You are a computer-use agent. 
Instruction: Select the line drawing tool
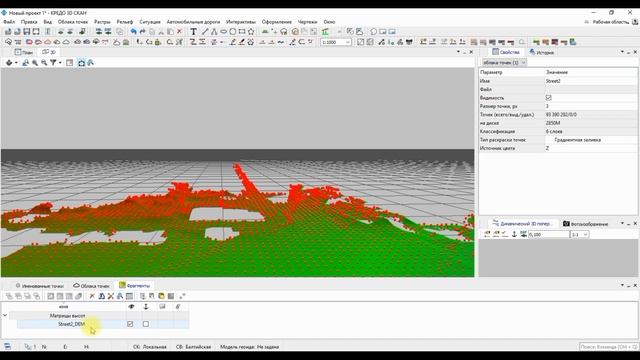[x=204, y=31]
